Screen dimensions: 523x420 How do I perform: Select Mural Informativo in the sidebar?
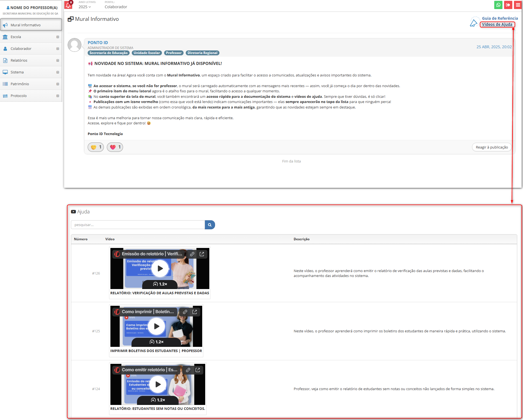pos(31,25)
